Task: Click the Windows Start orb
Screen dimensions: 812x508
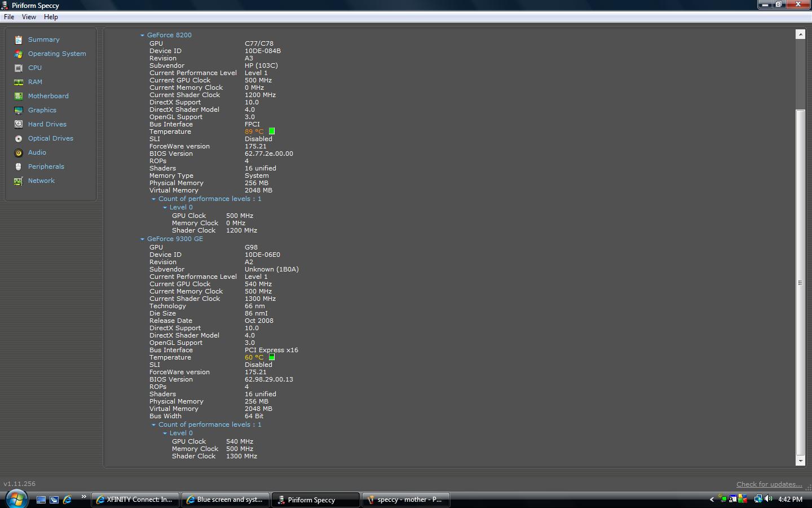Action: click(16, 499)
